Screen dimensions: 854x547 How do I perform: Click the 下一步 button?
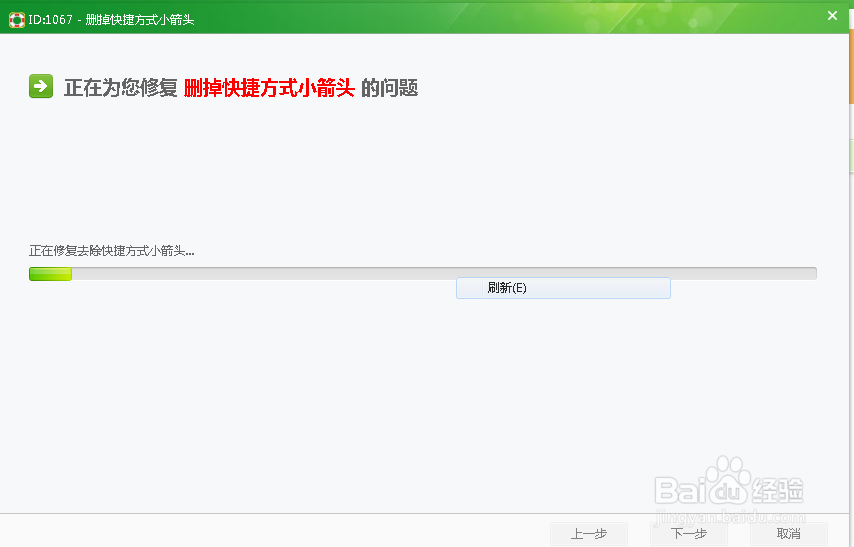tap(689, 534)
